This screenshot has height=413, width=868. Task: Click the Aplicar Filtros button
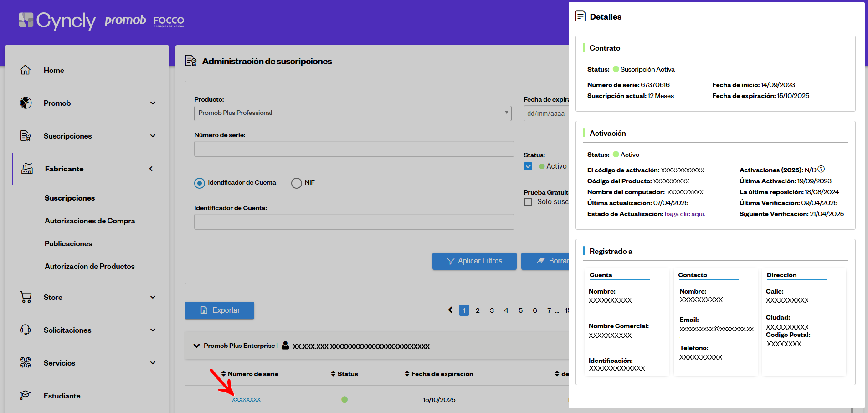pos(474,261)
